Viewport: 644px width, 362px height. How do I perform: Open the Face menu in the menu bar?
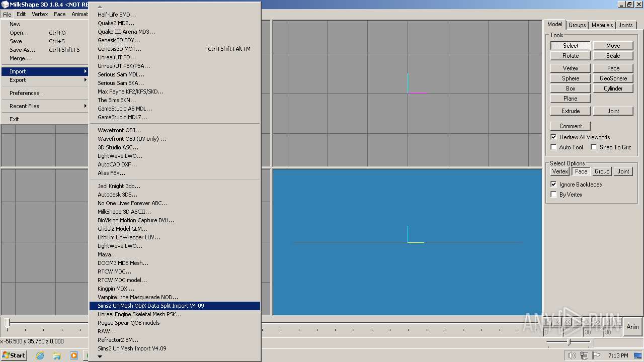60,14
